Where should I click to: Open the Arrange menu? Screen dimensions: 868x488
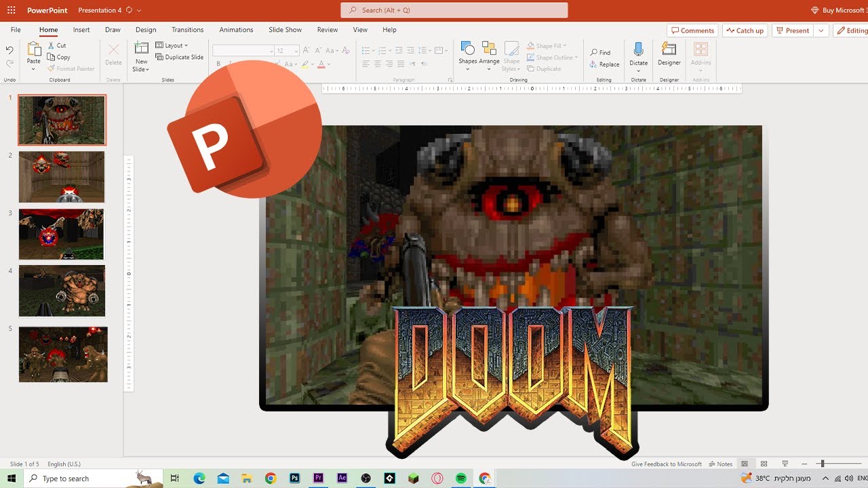489,56
